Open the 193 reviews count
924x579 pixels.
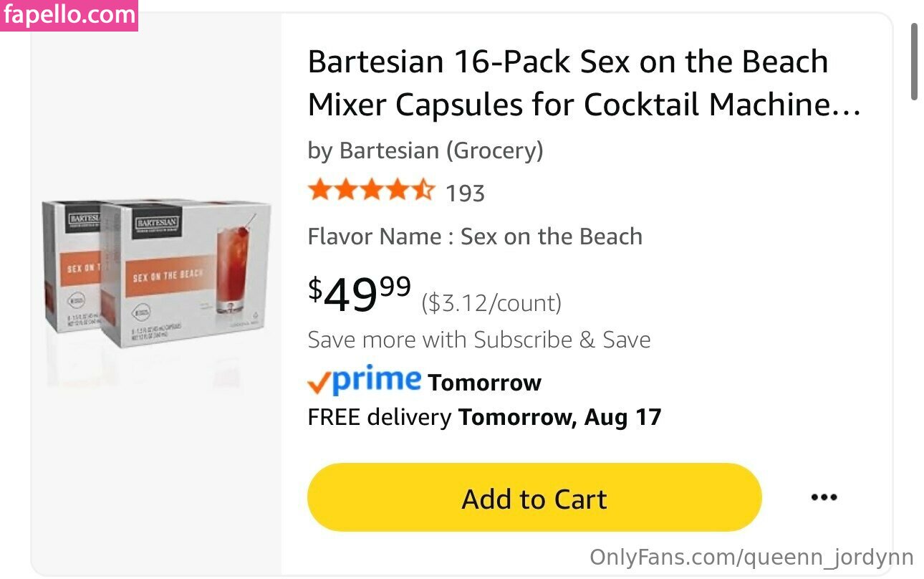(465, 193)
